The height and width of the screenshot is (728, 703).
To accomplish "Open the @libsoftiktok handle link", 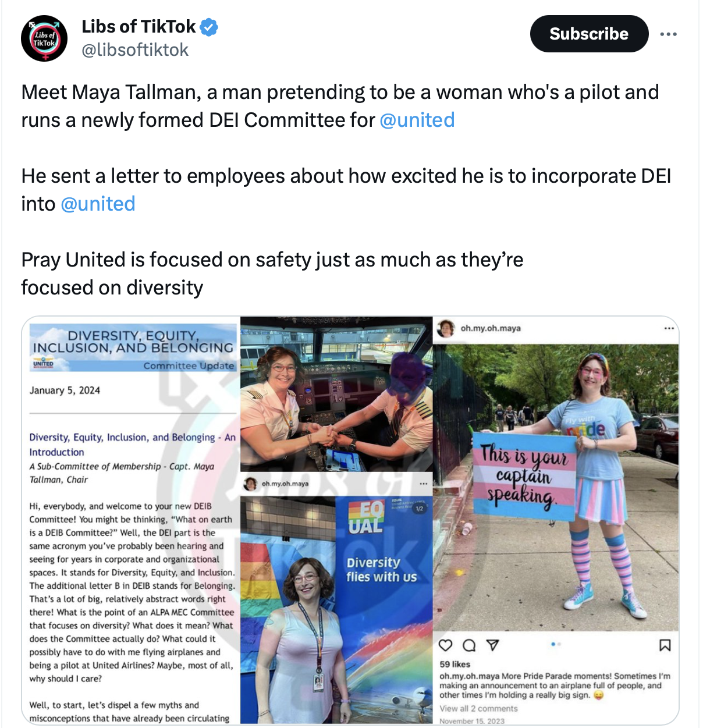I will 135,50.
